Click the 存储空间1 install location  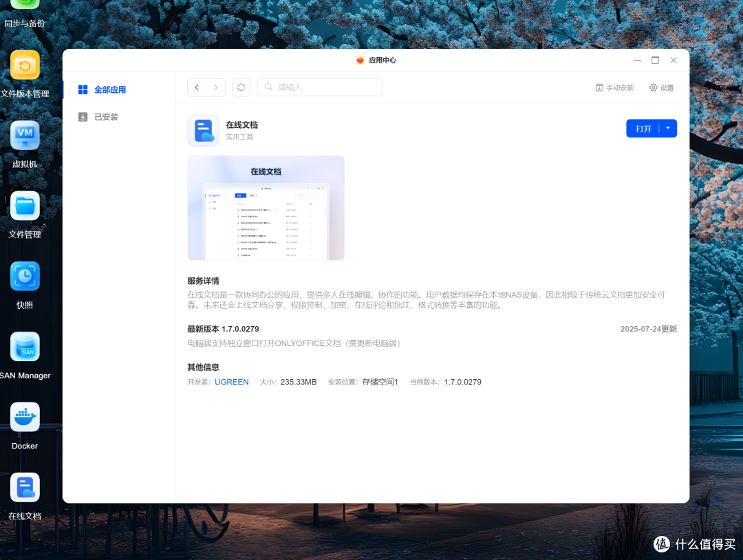pyautogui.click(x=380, y=382)
